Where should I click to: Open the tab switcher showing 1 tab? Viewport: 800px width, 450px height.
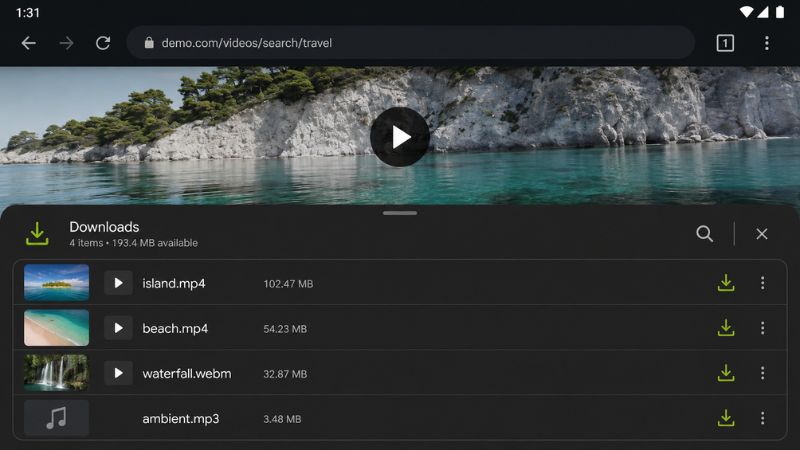click(725, 43)
